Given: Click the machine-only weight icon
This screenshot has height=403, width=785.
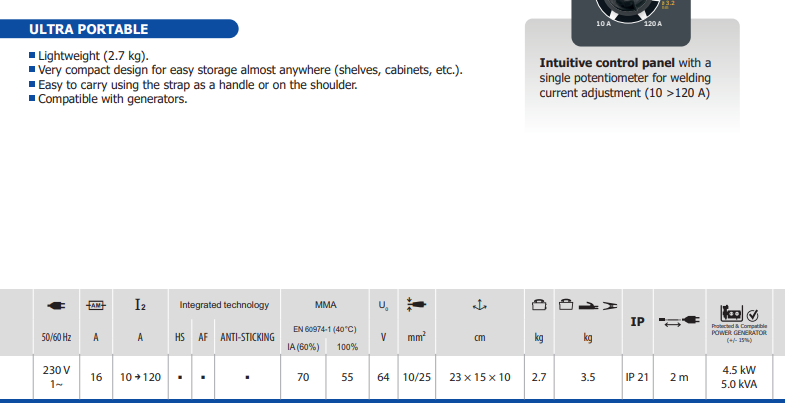Looking at the screenshot, I should [x=538, y=304].
